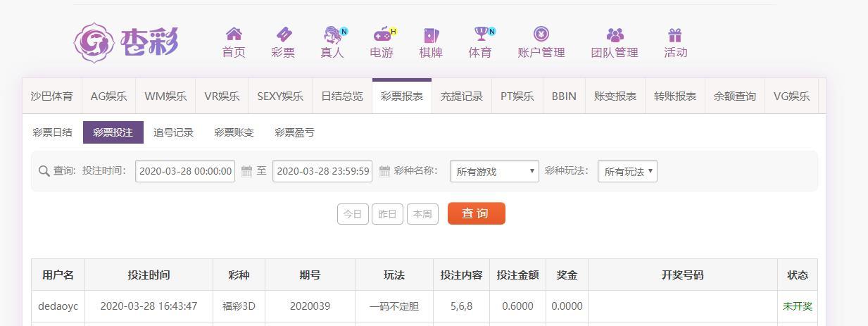The height and width of the screenshot is (326, 868).
Task: Open the 彩票 lottery ticket icon
Action: (x=283, y=34)
